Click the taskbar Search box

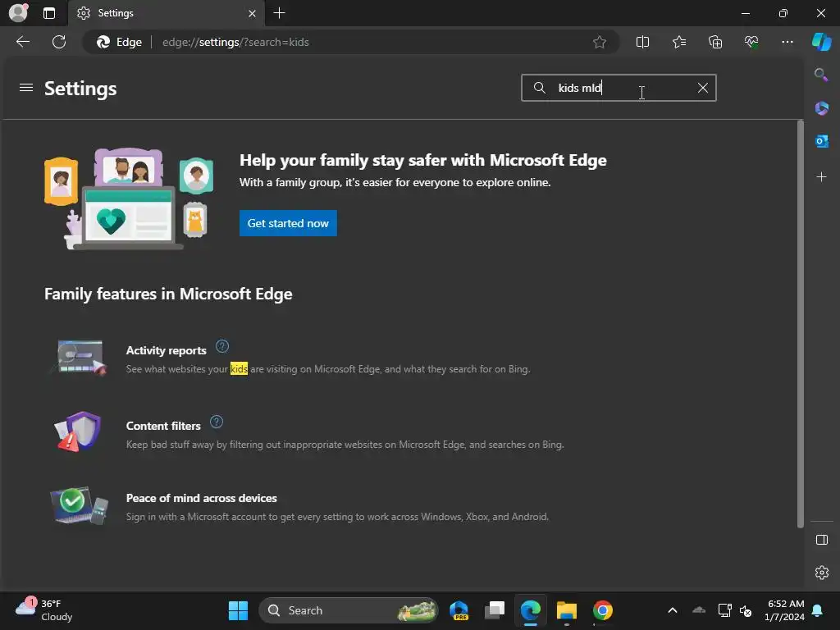pyautogui.click(x=348, y=610)
